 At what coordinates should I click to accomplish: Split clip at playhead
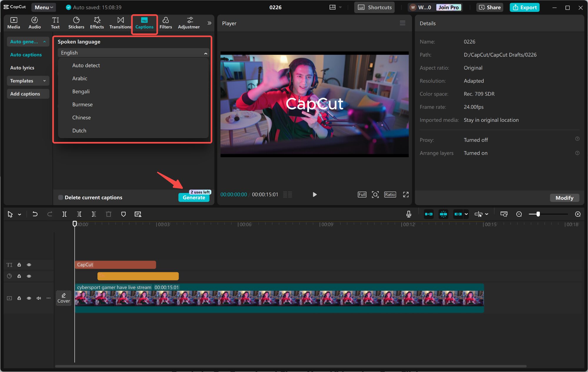(x=64, y=214)
